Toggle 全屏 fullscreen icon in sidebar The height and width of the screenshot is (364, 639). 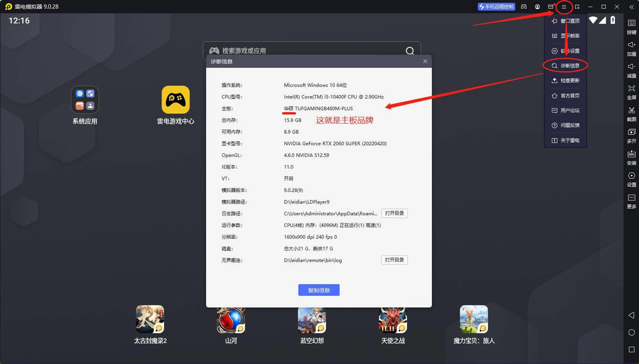coord(631,92)
